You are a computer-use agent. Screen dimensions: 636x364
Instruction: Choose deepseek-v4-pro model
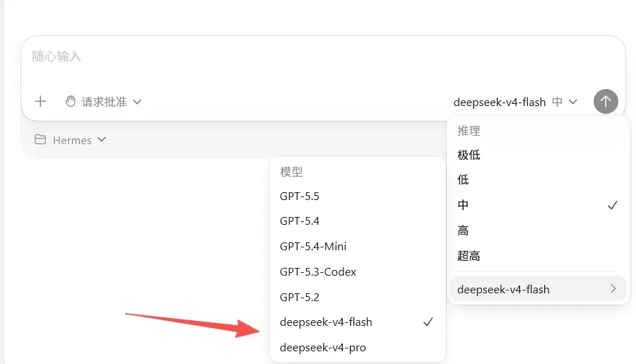(357, 347)
